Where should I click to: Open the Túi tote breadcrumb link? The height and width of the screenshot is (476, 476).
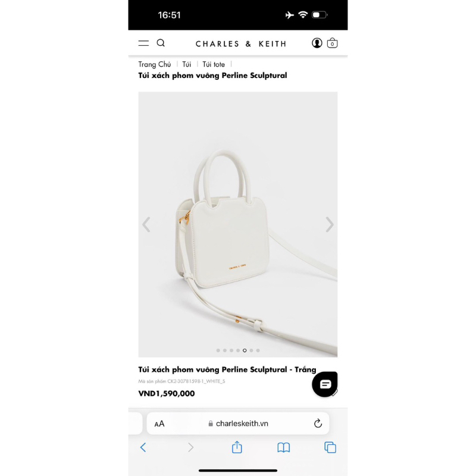(214, 64)
